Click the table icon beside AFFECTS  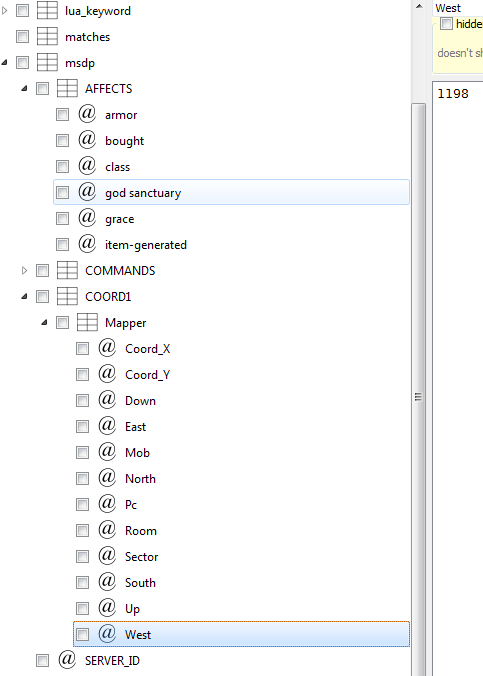tap(67, 88)
